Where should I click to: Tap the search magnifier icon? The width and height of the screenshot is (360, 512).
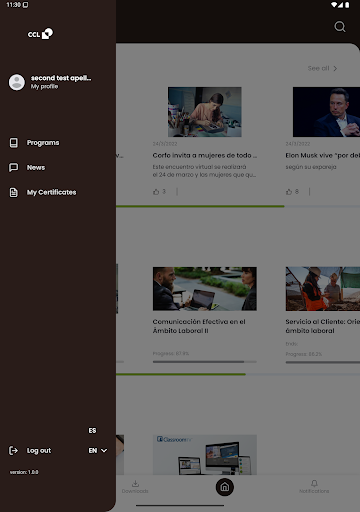coord(340,26)
